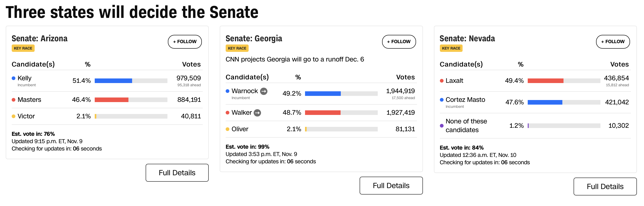Click Laxalt's red vote share bar
The width and height of the screenshot is (644, 206).
click(545, 81)
